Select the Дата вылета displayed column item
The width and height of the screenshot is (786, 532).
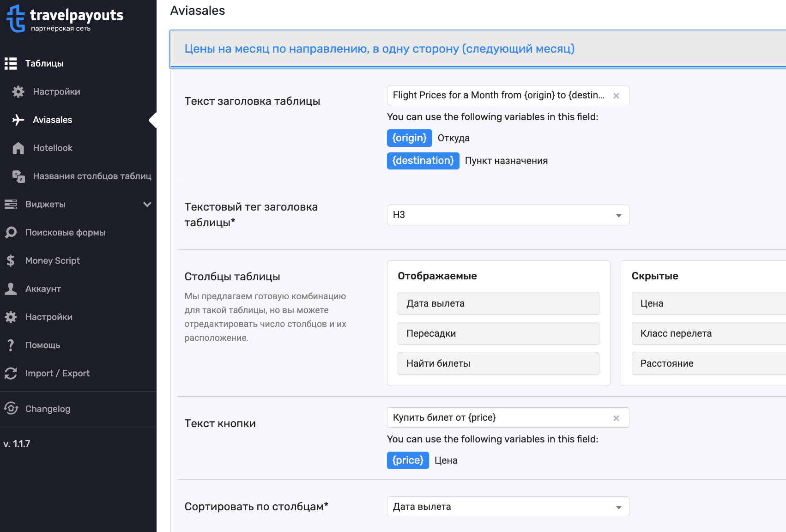click(498, 303)
